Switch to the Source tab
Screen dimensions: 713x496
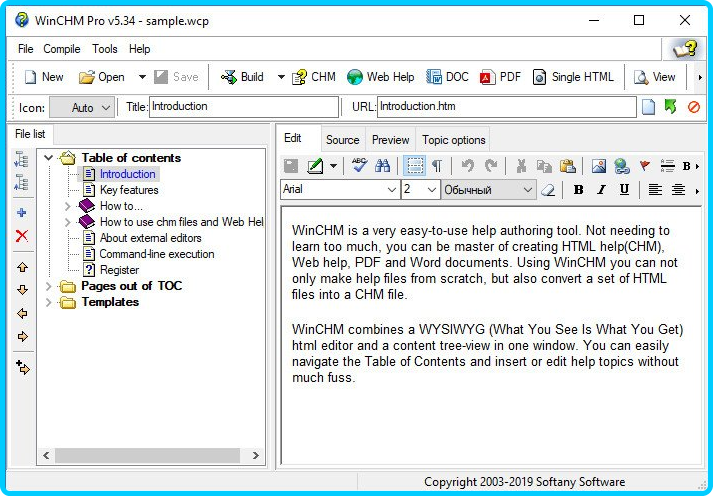coord(342,140)
